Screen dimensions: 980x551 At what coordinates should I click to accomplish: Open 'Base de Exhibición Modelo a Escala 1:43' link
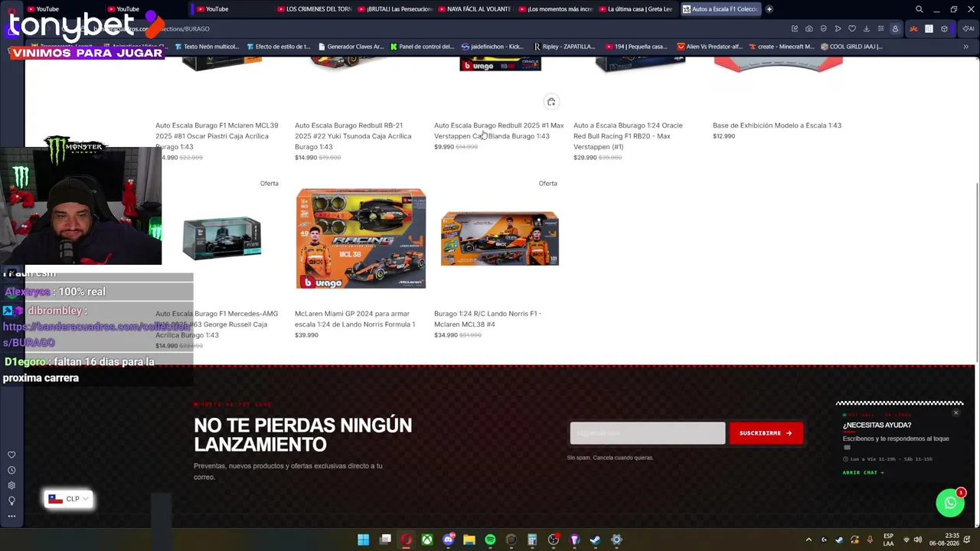(x=777, y=126)
